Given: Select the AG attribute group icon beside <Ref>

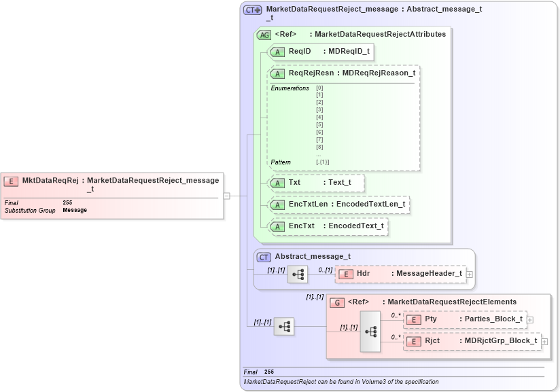Looking at the screenshot, I should pos(264,34).
